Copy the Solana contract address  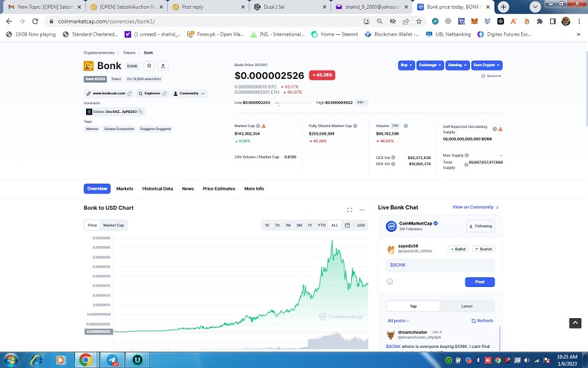(140, 112)
